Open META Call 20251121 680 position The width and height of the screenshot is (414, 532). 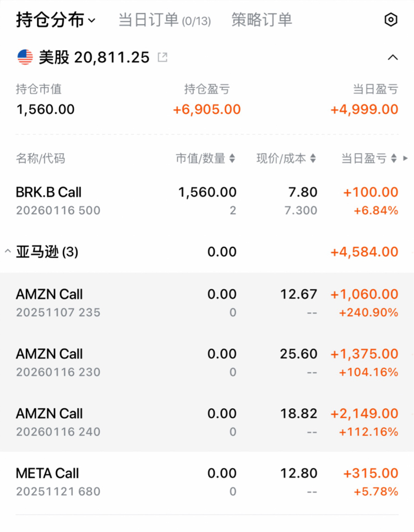[x=207, y=482]
